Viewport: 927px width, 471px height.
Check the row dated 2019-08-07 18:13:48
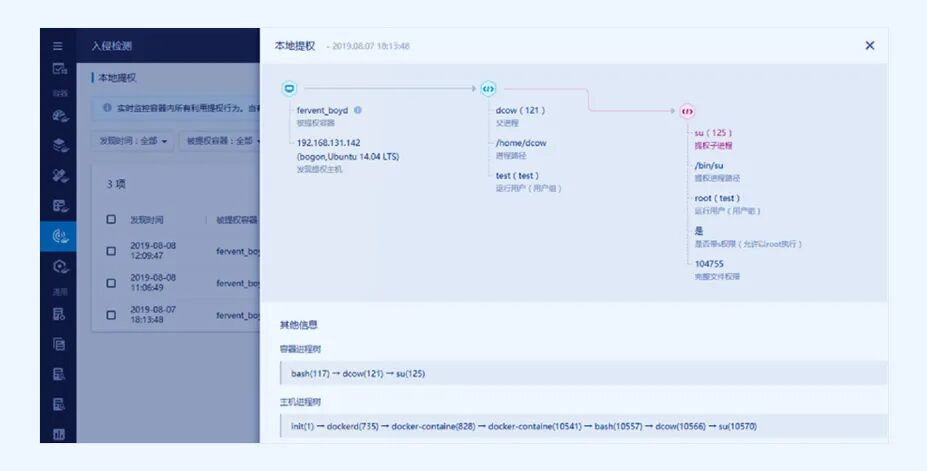111,315
